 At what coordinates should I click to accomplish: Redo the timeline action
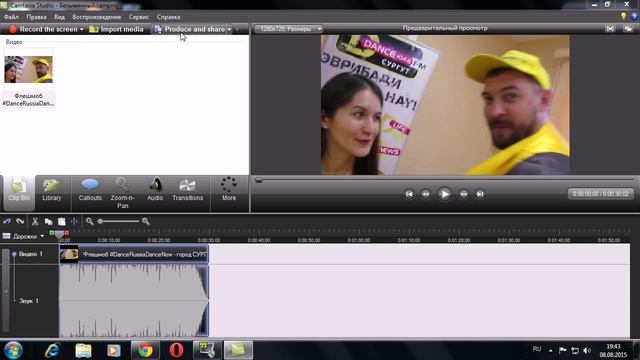(x=20, y=221)
